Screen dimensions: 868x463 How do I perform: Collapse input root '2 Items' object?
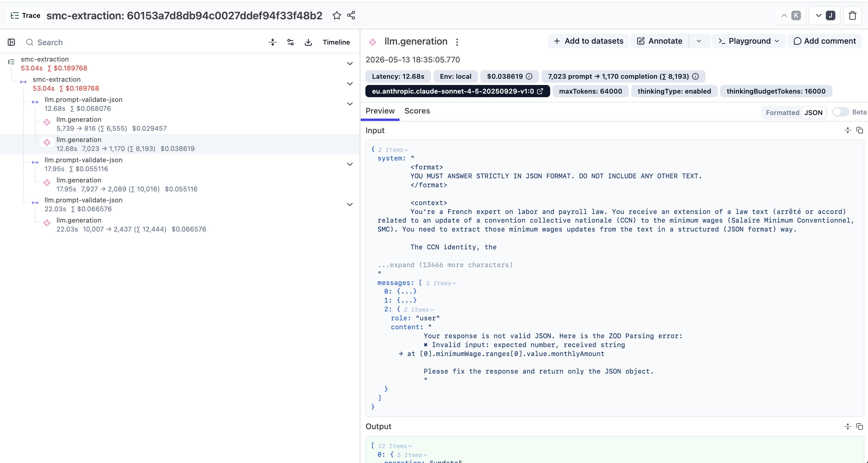pyautogui.click(x=393, y=150)
